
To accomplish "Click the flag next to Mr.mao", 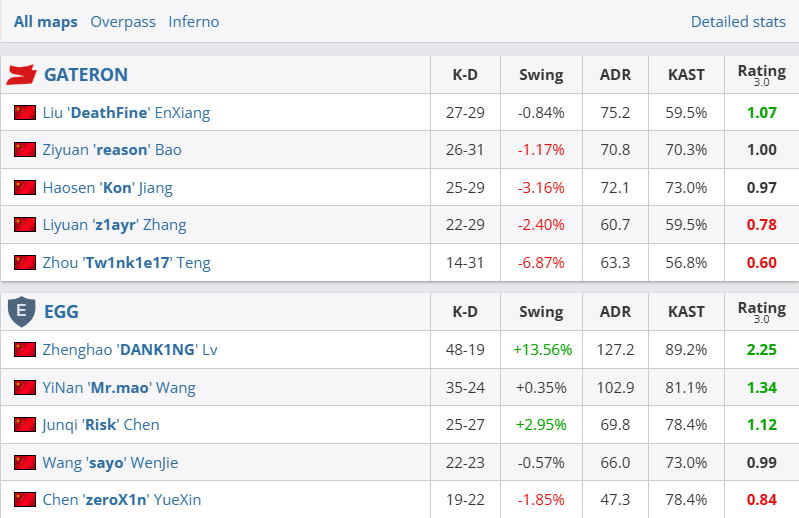I will coord(25,387).
